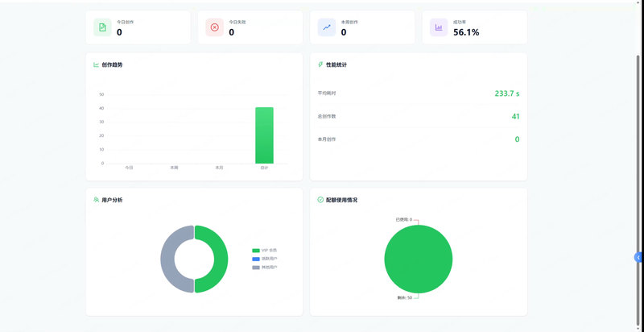Click the 56.1% success rate value
Image resolution: width=644 pixels, height=332 pixels.
(466, 32)
